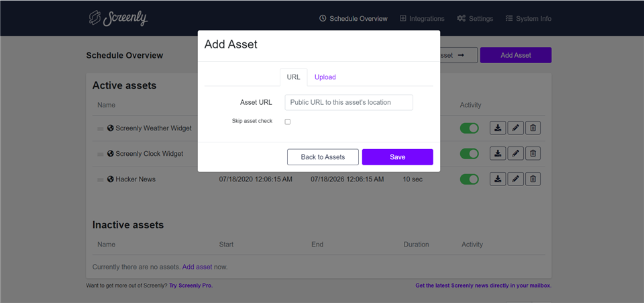Toggle Hacker News asset activity off
This screenshot has height=303, width=644.
tap(469, 179)
